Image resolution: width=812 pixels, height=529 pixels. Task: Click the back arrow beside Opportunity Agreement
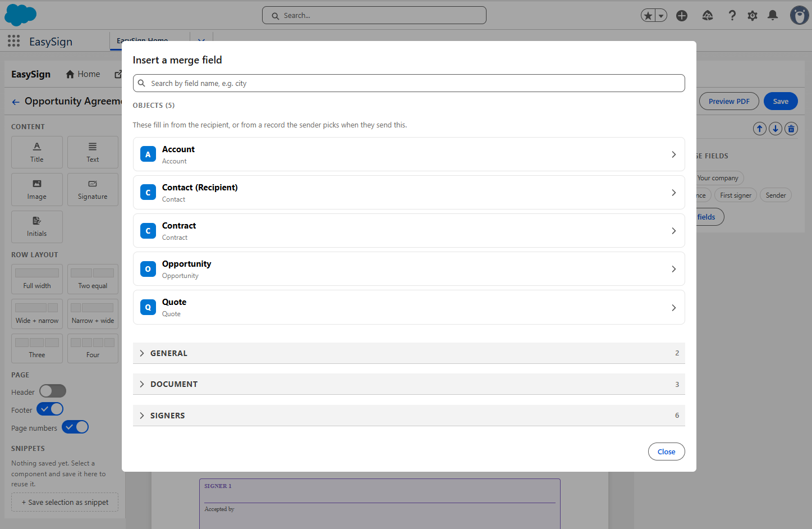point(16,102)
